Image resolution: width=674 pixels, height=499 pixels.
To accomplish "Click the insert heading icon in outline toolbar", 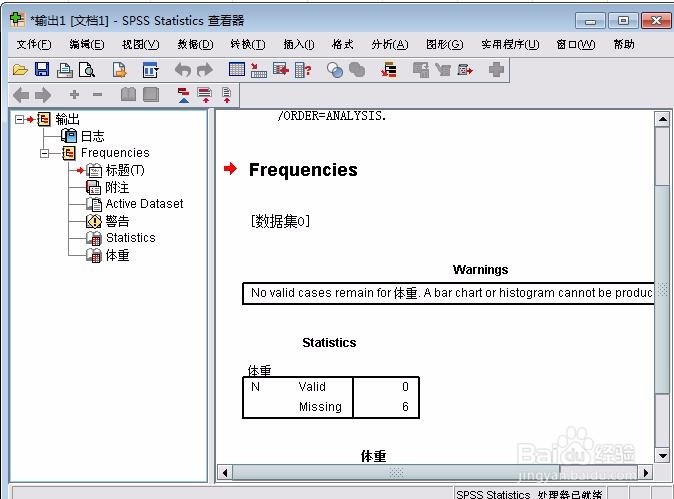I will [x=184, y=95].
